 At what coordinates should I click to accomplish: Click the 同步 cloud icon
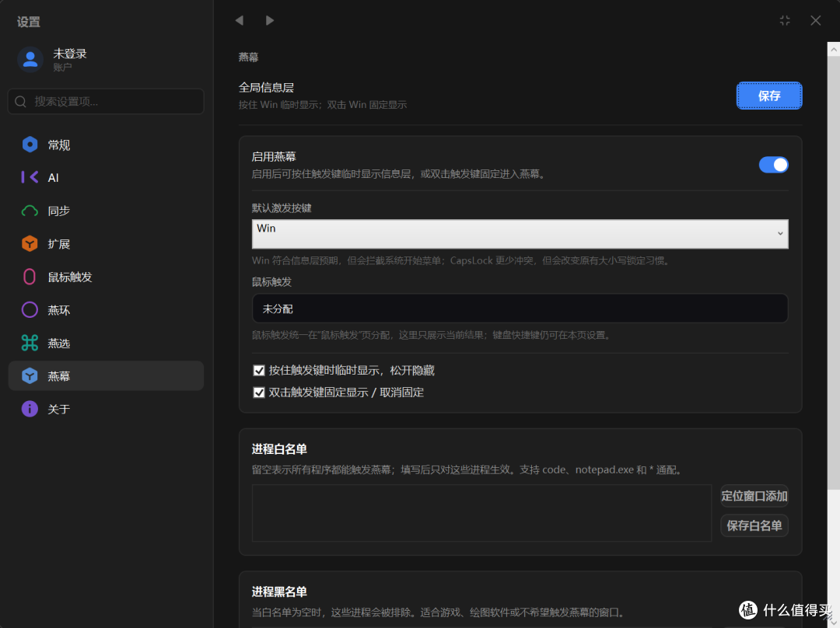30,211
